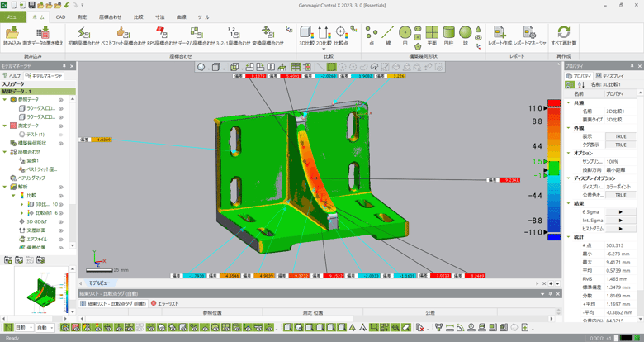Viewport: 644px width, 342px height.
Task: Open the ディスプレイ tab in properties panel
Action: point(610,76)
